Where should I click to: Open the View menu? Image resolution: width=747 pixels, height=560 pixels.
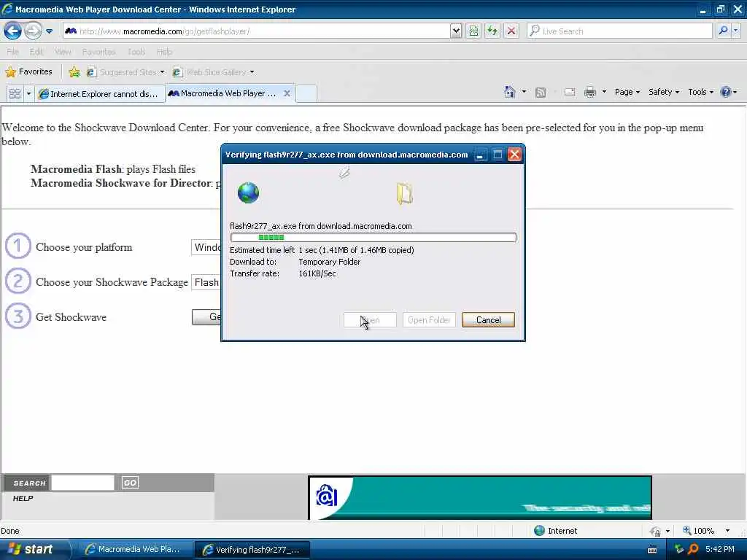(63, 52)
